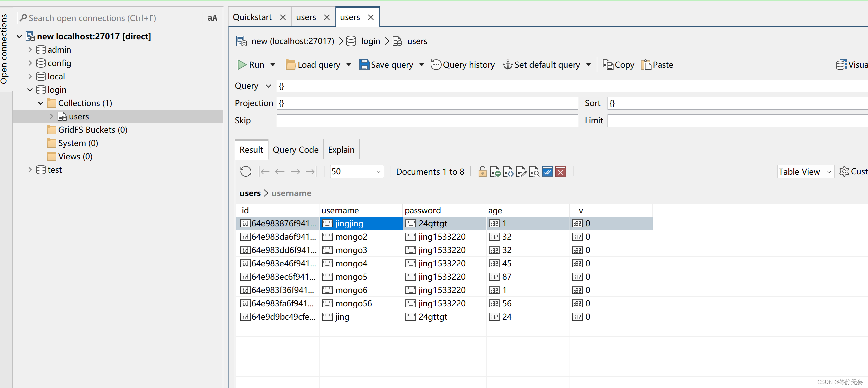868x388 pixels.
Task: Close the Quickstart tab
Action: [x=283, y=17]
